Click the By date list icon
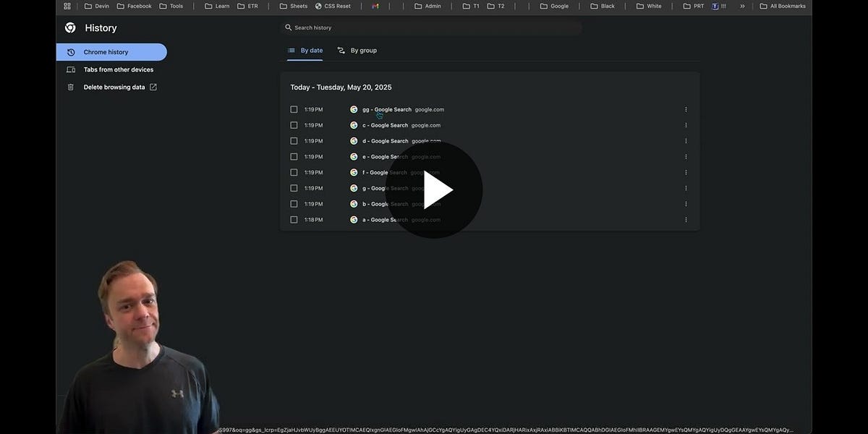This screenshot has height=434, width=868. (x=290, y=50)
